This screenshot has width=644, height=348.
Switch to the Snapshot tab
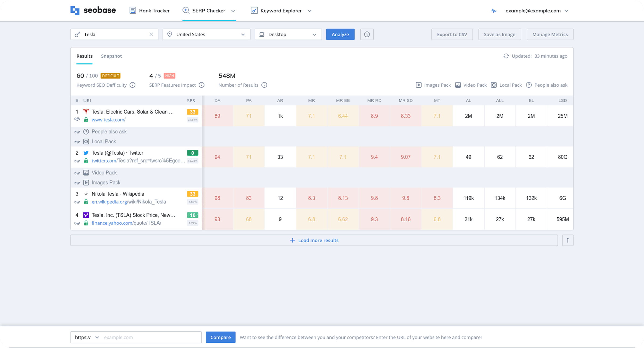(x=111, y=56)
